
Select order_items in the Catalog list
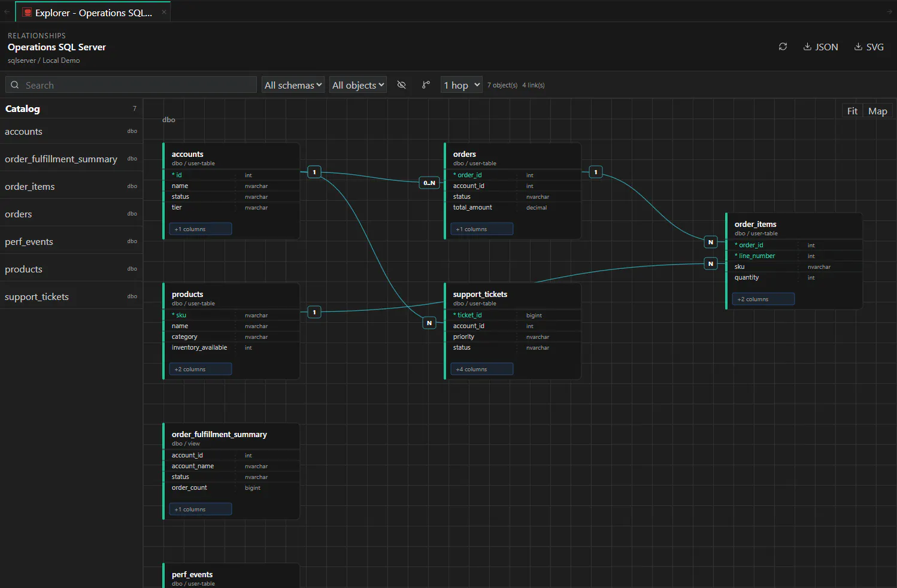(71, 186)
